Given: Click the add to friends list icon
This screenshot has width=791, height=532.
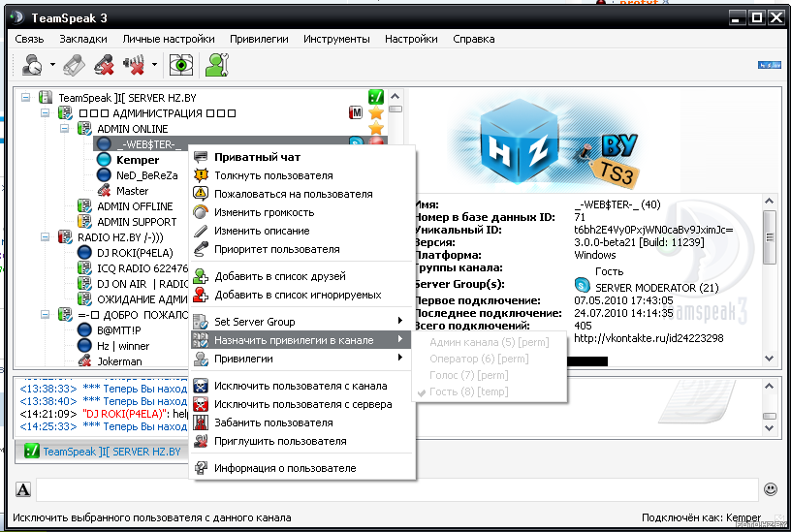Looking at the screenshot, I should 201,276.
